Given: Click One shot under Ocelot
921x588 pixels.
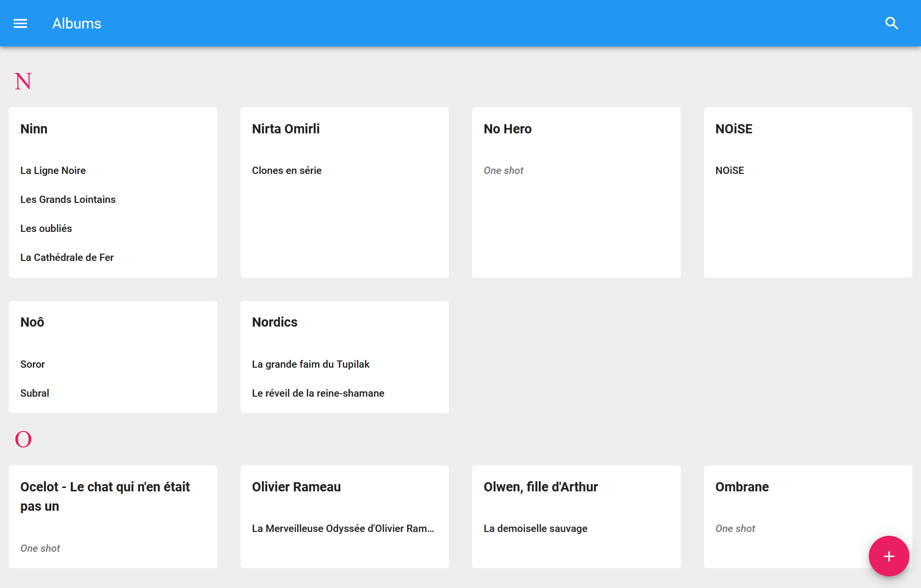Looking at the screenshot, I should pyautogui.click(x=40, y=548).
